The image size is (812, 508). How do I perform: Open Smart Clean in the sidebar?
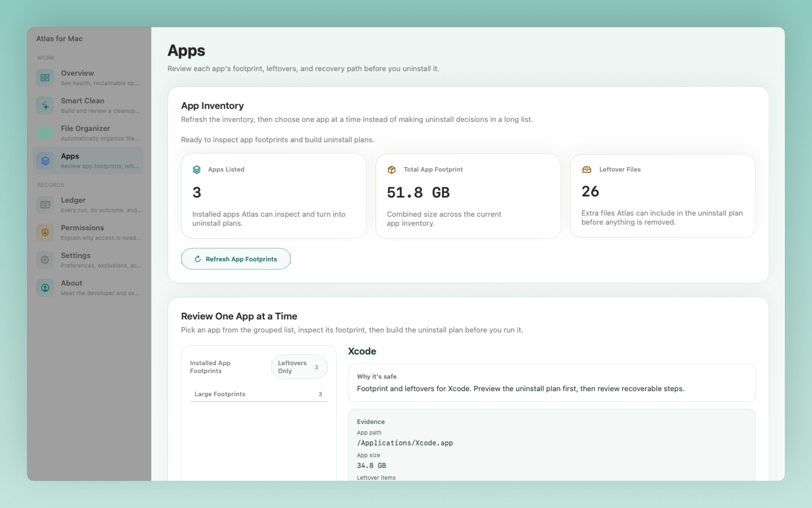pyautogui.click(x=88, y=106)
